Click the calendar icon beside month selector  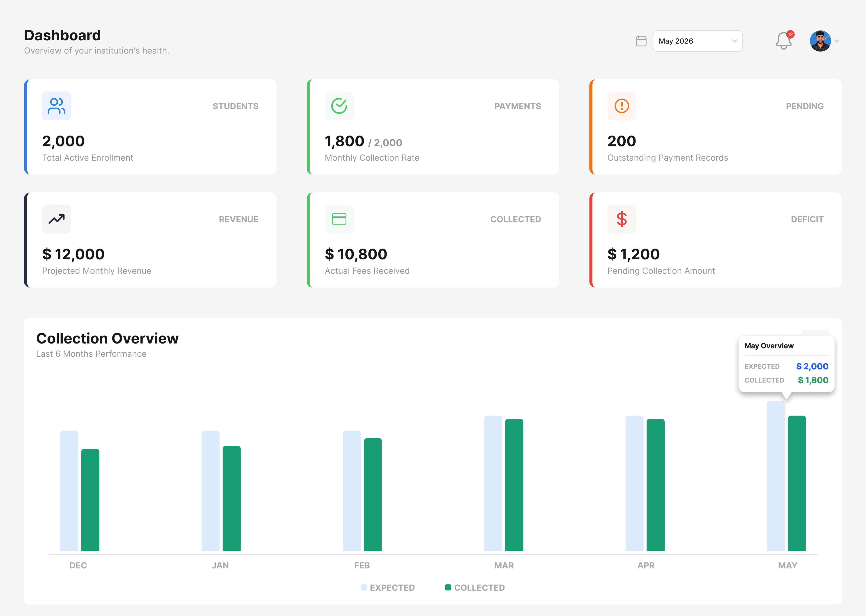641,41
